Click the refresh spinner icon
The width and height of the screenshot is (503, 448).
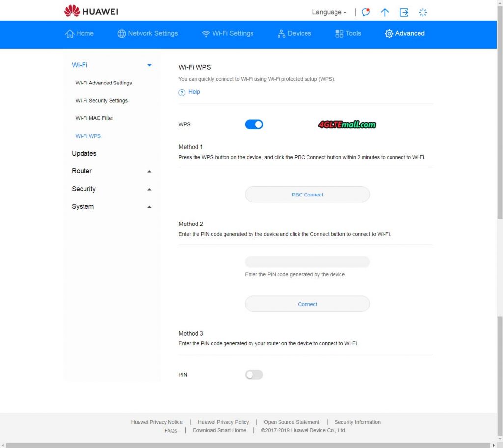pyautogui.click(x=423, y=12)
